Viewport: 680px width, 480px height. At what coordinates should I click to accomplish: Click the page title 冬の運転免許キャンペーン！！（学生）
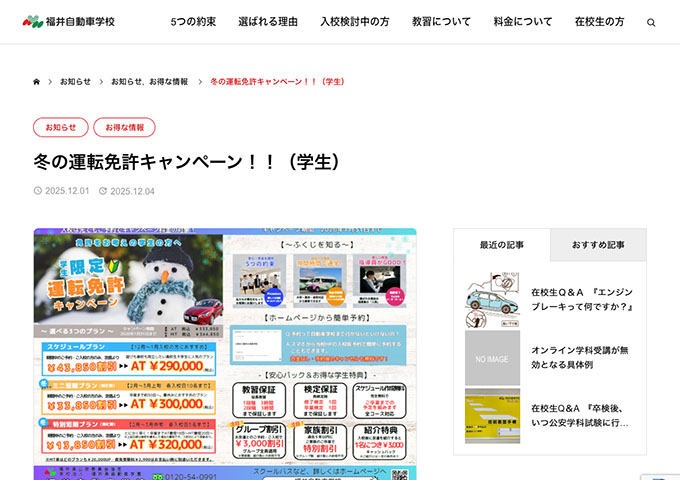click(187, 162)
